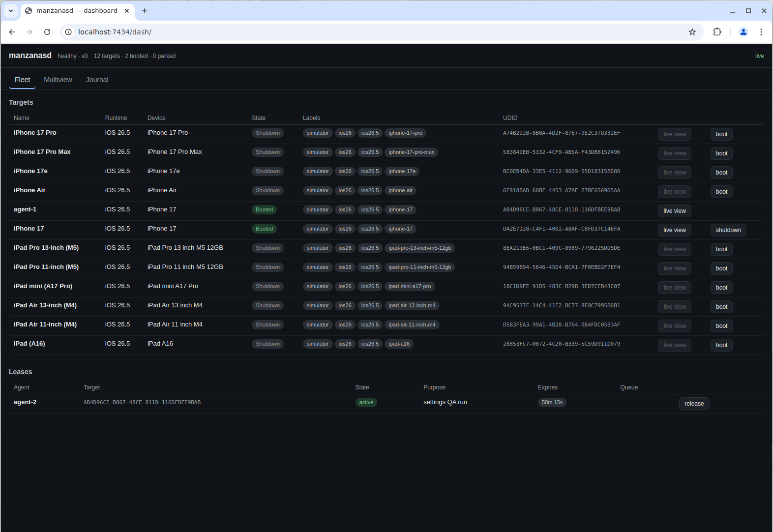
Task: Click the simulator label for iPhone 17e
Action: point(318,172)
